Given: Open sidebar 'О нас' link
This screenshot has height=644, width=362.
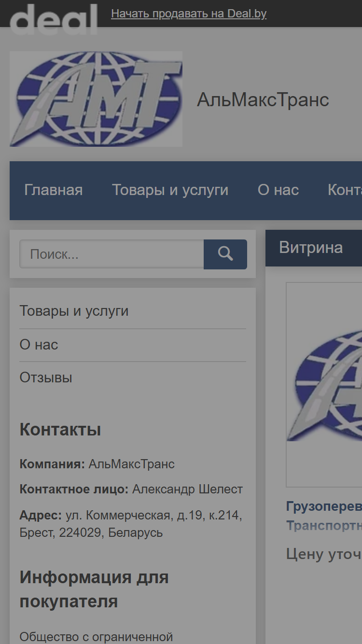Looking at the screenshot, I should (39, 345).
